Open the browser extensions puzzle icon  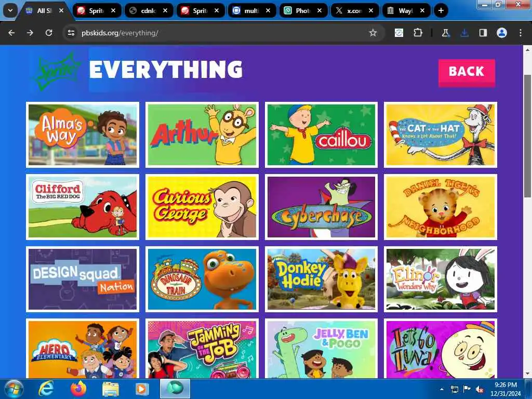pos(418,33)
